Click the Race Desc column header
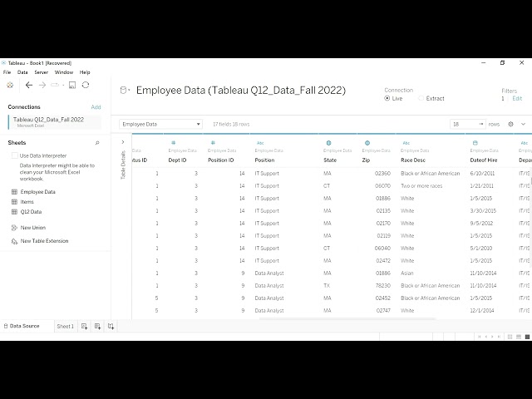 [413, 160]
